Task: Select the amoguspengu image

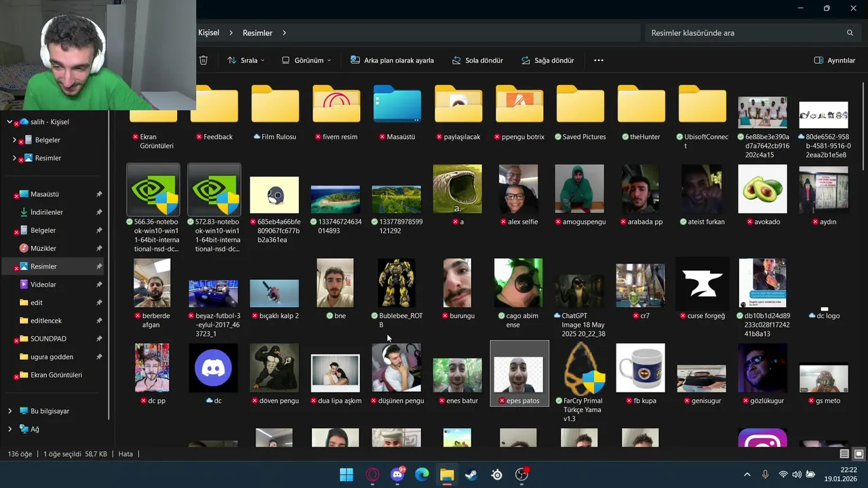Action: tap(580, 195)
